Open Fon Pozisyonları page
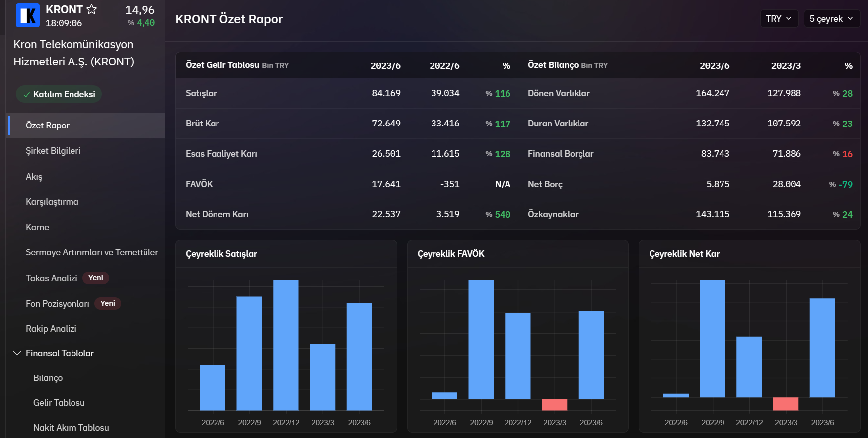This screenshot has width=868, height=438. [x=58, y=304]
